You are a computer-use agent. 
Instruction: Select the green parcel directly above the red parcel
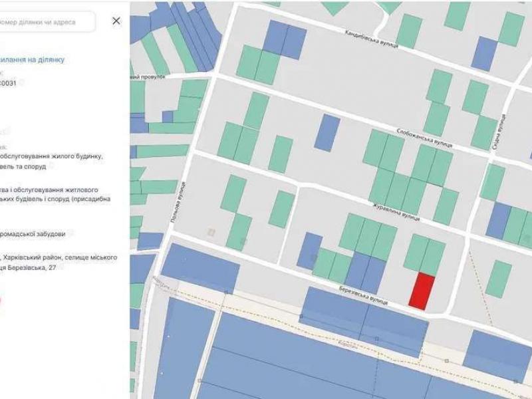424,254
